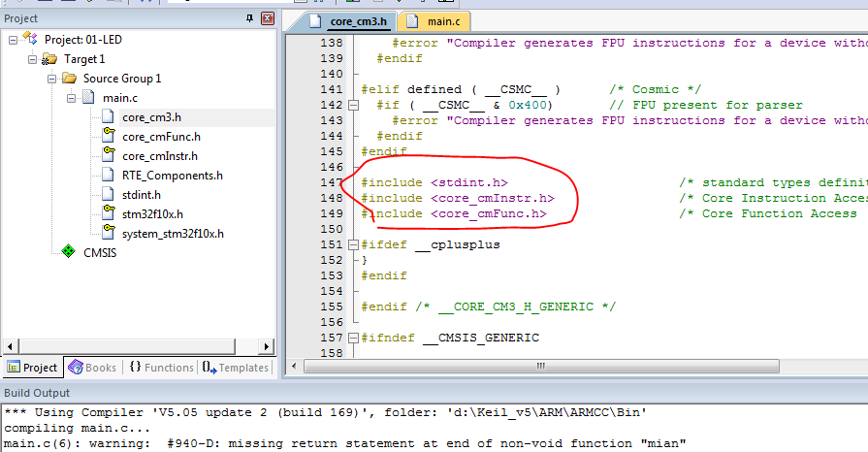868x452 pixels.
Task: Click the Source Group 1 folder icon
Action: 69,79
